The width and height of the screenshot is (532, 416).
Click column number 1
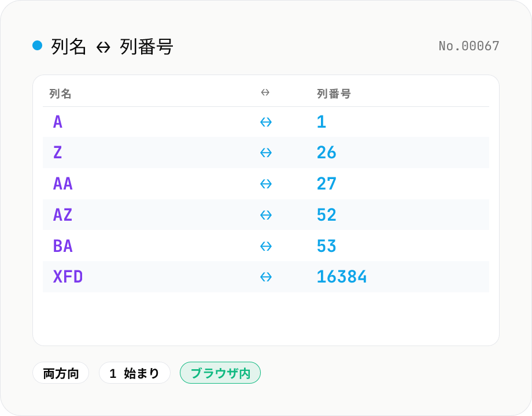point(322,122)
